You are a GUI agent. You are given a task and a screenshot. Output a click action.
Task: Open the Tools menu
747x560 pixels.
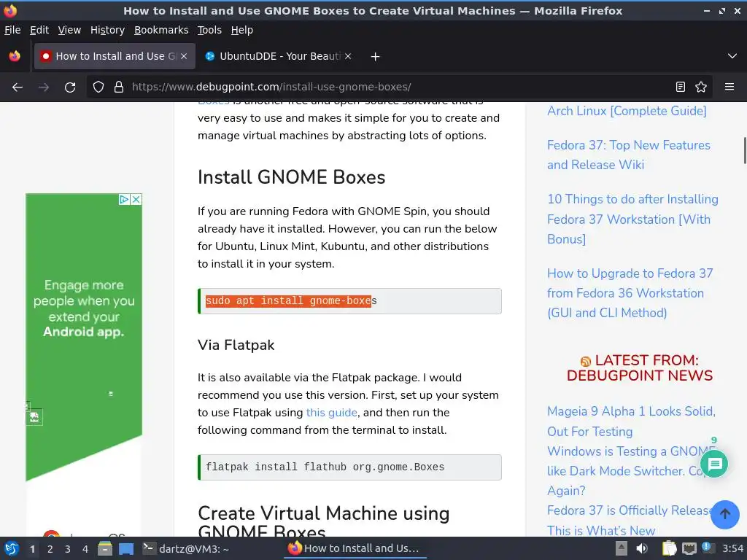point(209,30)
